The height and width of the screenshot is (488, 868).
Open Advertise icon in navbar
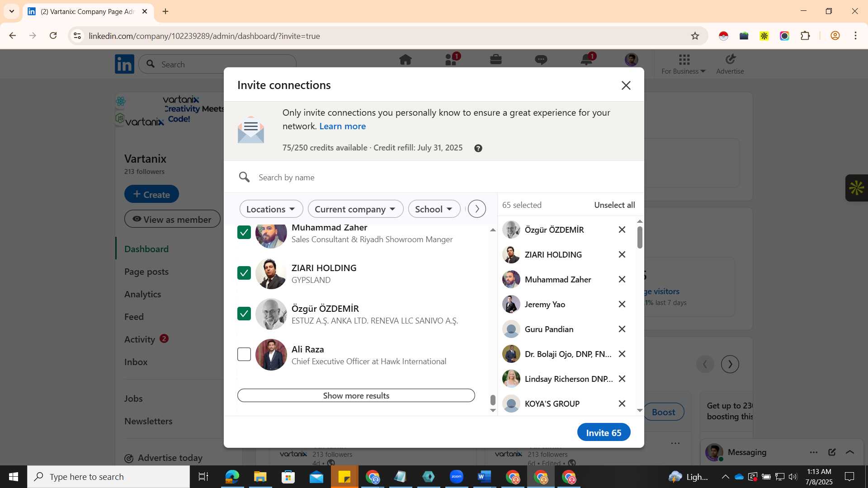pyautogui.click(x=730, y=64)
